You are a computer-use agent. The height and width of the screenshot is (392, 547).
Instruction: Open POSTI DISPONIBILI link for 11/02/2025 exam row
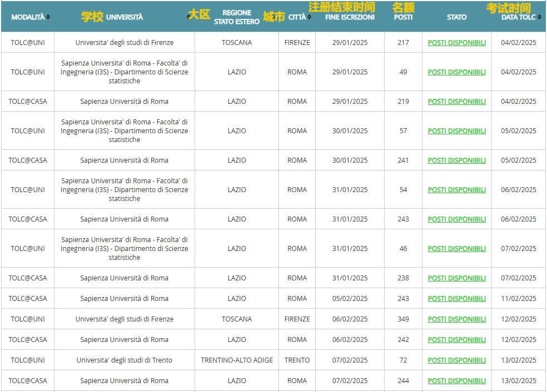click(x=456, y=299)
